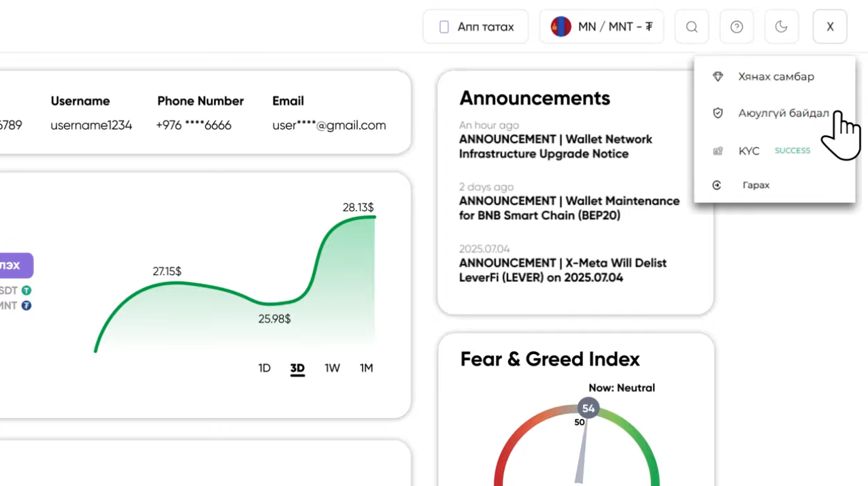
Task: Click the phone icon in Апп татах
Action: 444,27
